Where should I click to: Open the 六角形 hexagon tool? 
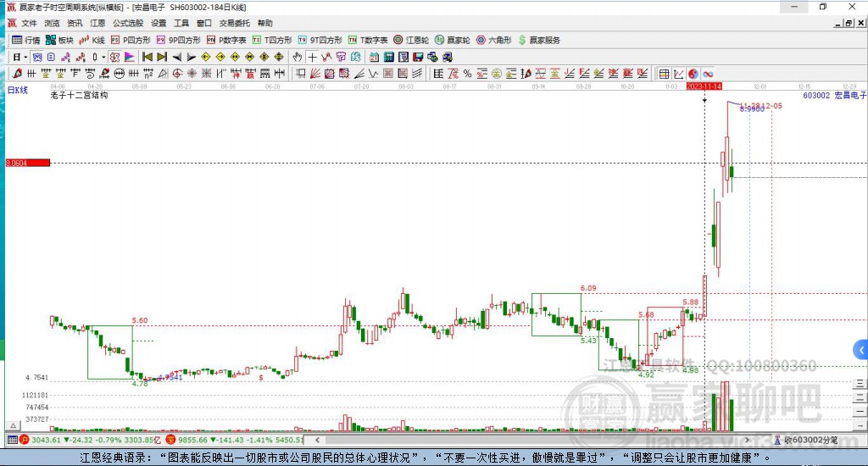494,40
